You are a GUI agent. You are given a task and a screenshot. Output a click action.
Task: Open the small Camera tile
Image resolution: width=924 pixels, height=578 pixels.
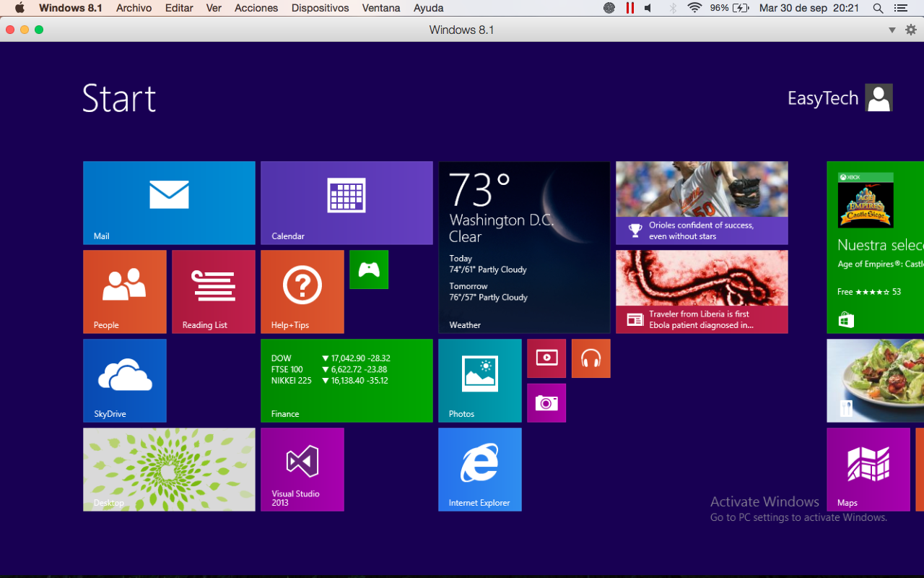pos(546,403)
